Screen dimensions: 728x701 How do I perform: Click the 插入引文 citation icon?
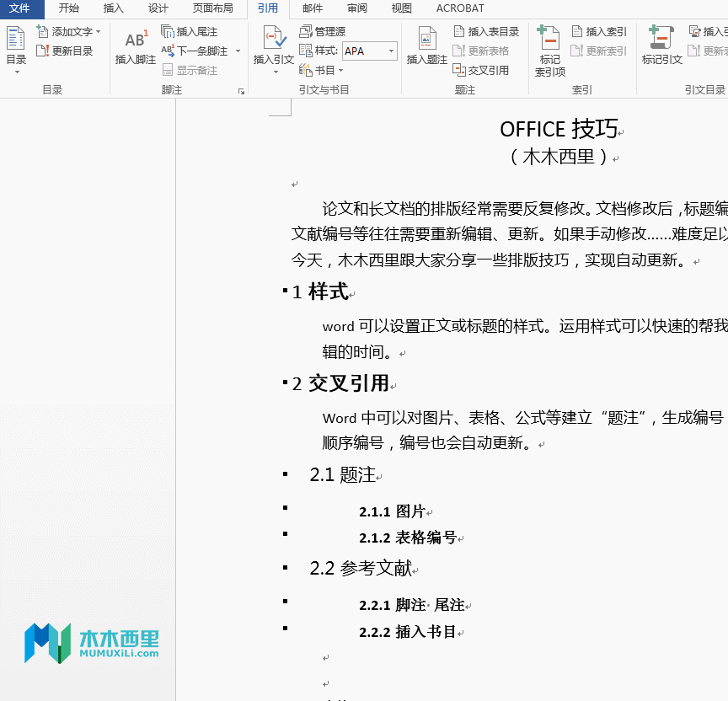click(x=274, y=38)
